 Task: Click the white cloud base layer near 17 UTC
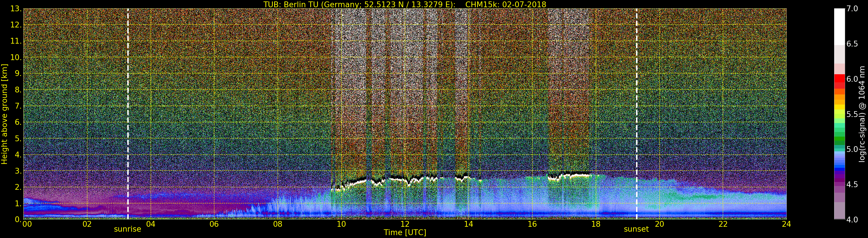coord(570,176)
